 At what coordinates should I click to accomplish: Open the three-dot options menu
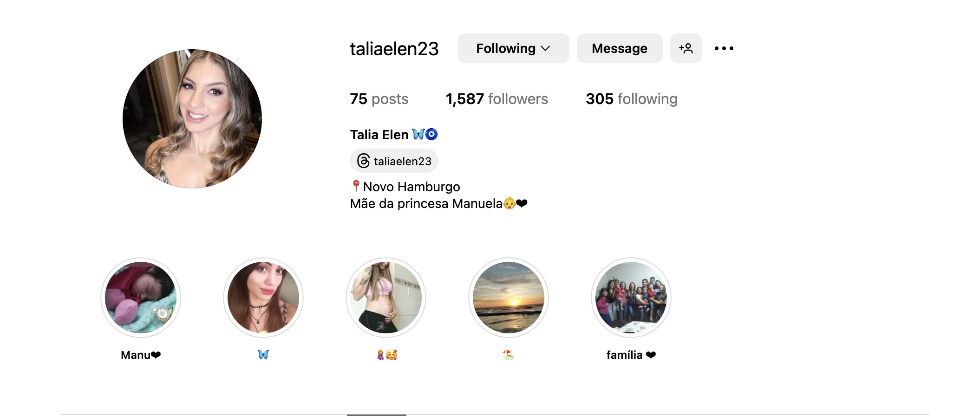(724, 48)
